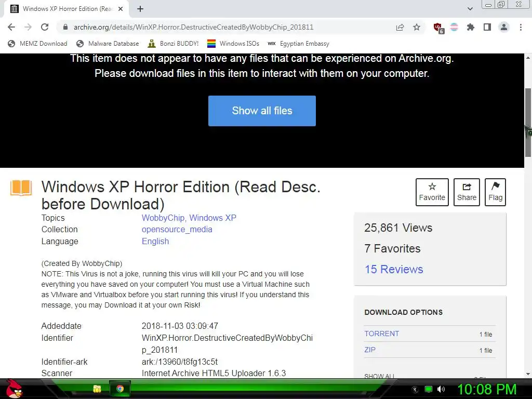This screenshot has height=399, width=532.
Task: Click the Share button on the item
Action: [x=467, y=192]
